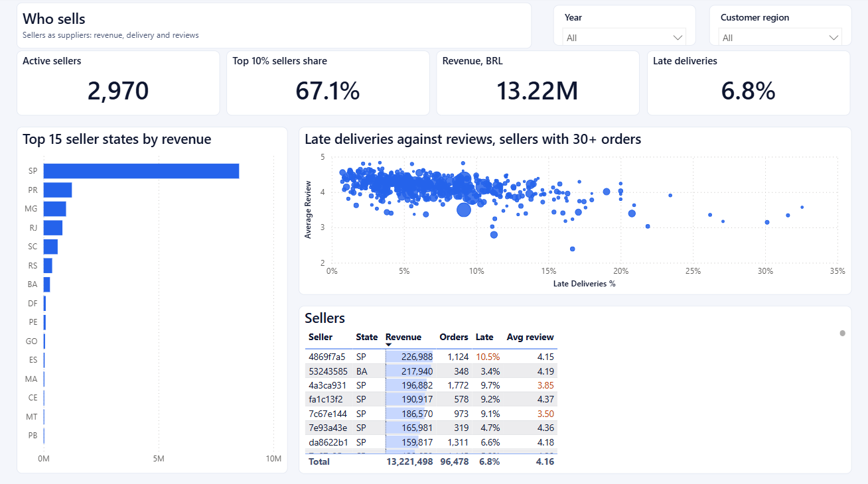Viewport: 868px width, 484px height.
Task: Click the BA state cell for seller 53243585
Action: click(362, 371)
